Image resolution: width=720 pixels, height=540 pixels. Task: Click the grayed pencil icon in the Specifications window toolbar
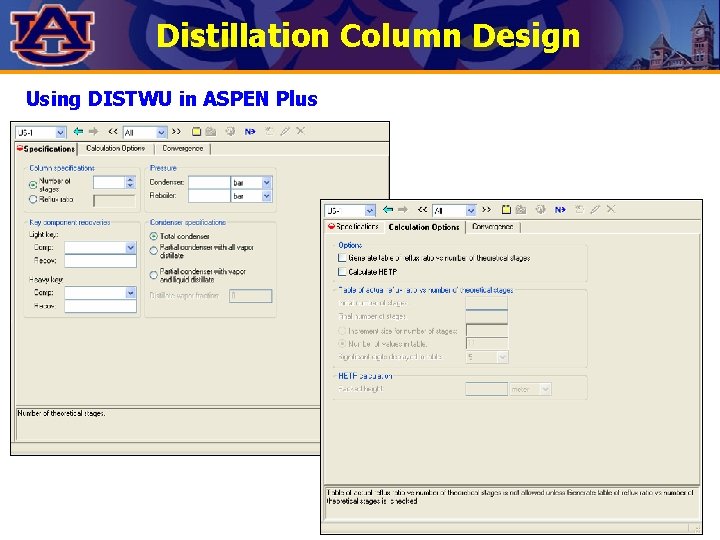pyautogui.click(x=285, y=131)
